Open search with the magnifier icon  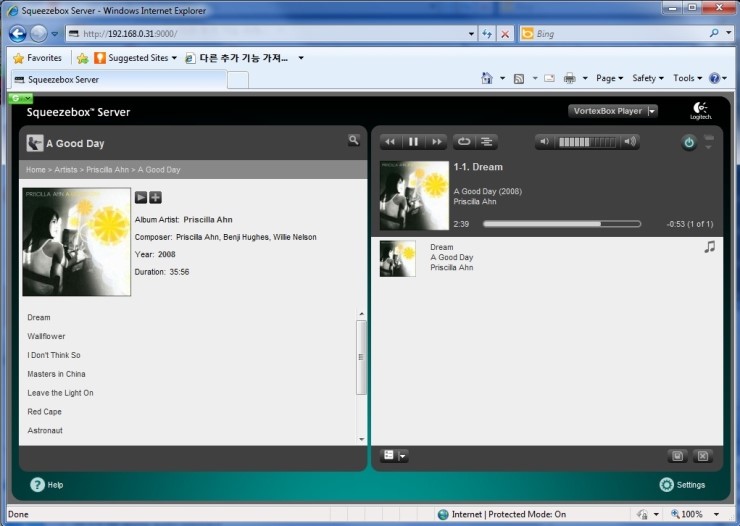pos(353,140)
